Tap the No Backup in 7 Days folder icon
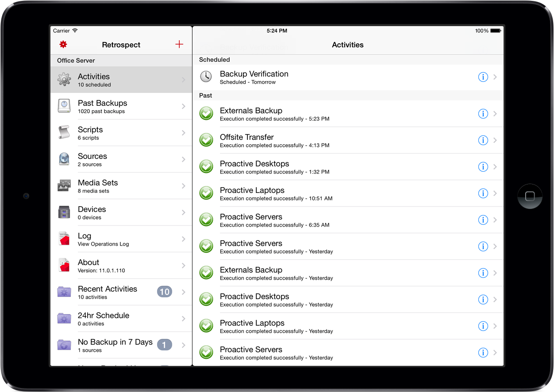 pyautogui.click(x=64, y=345)
